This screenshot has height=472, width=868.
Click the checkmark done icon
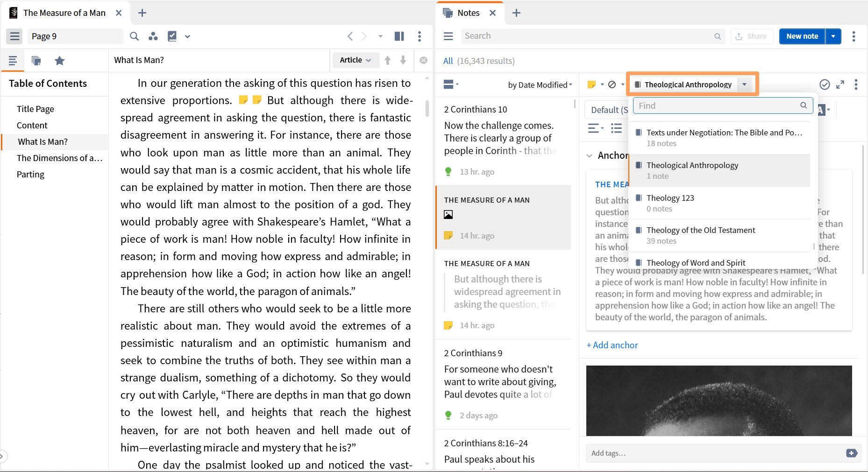[825, 85]
